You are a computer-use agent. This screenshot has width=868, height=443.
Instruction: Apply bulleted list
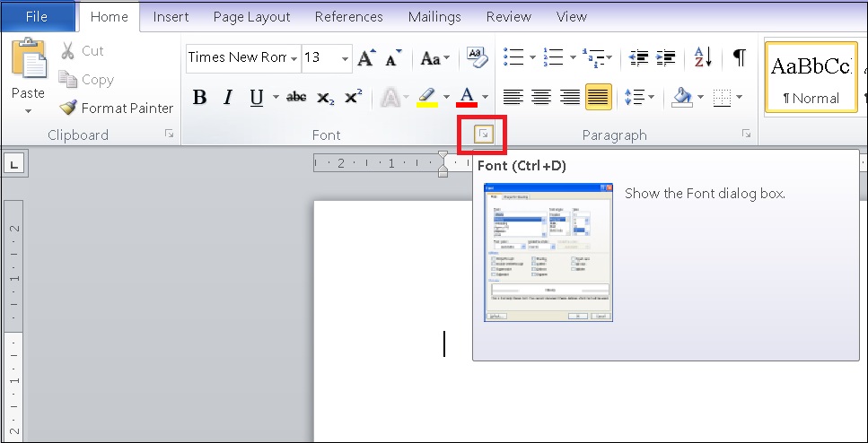coord(513,57)
